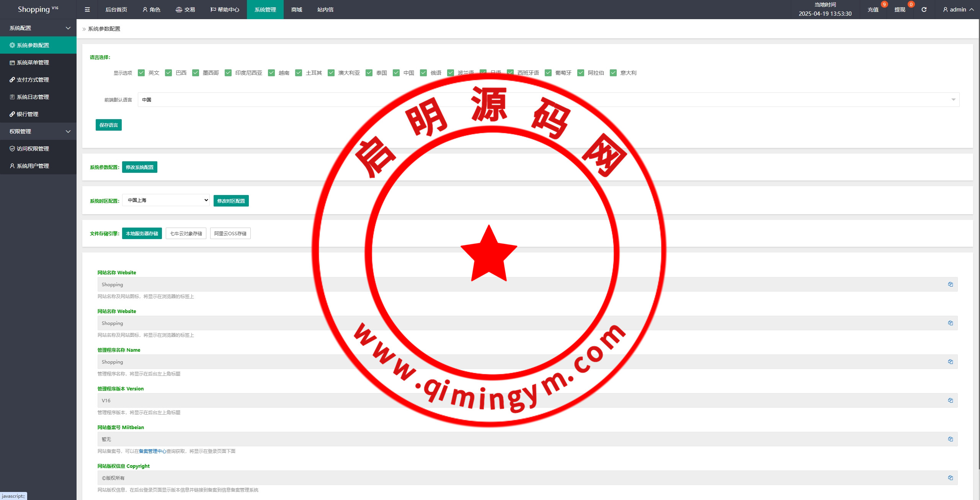This screenshot has height=500, width=980.
Task: Open 支付方式管理 sidebar item
Action: pyautogui.click(x=33, y=80)
